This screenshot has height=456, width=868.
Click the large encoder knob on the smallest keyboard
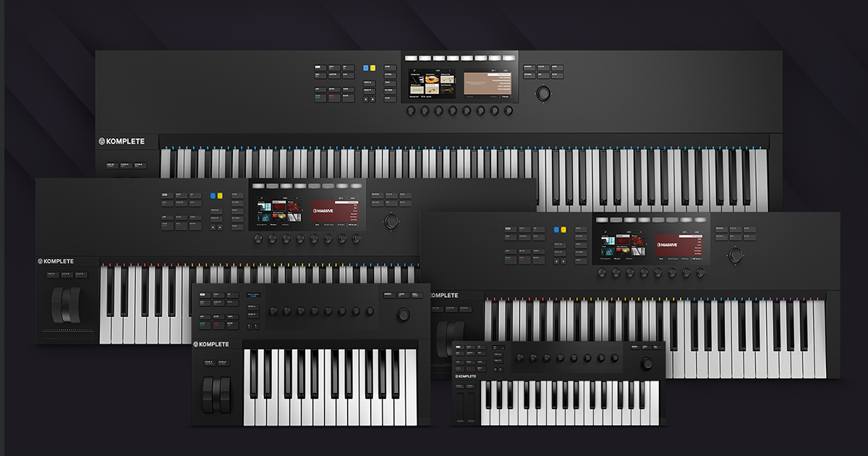(645, 363)
